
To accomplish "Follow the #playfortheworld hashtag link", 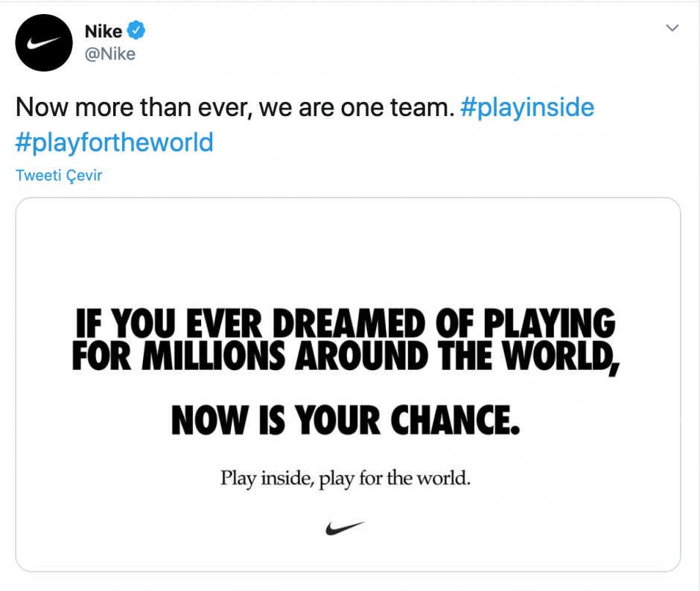I will click(115, 142).
